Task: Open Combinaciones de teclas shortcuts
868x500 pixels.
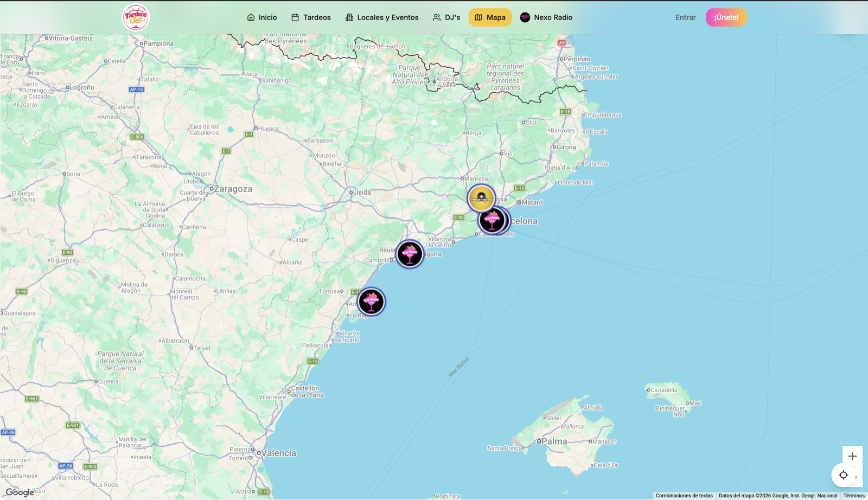Action: tap(684, 496)
